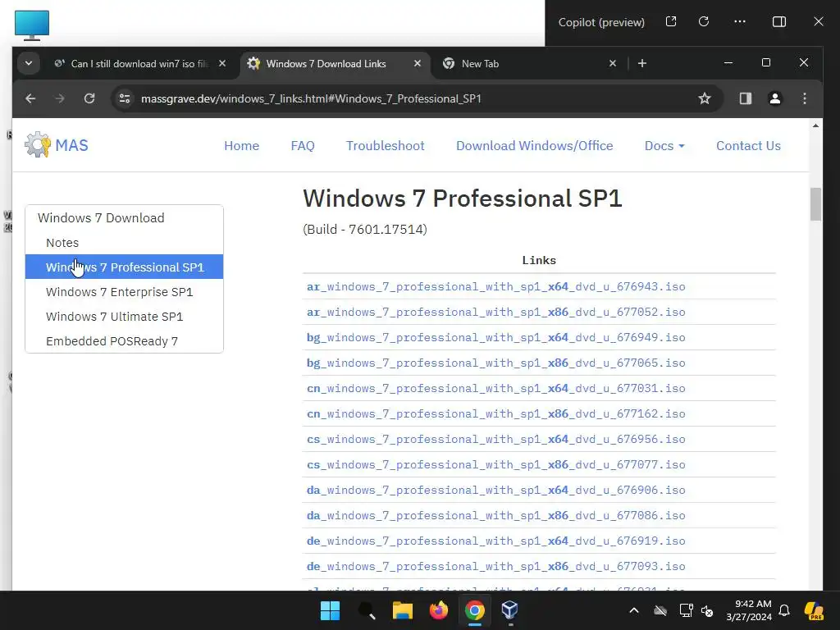840x630 pixels.
Task: Download da x64 ISO link 676906
Action: pos(496,491)
